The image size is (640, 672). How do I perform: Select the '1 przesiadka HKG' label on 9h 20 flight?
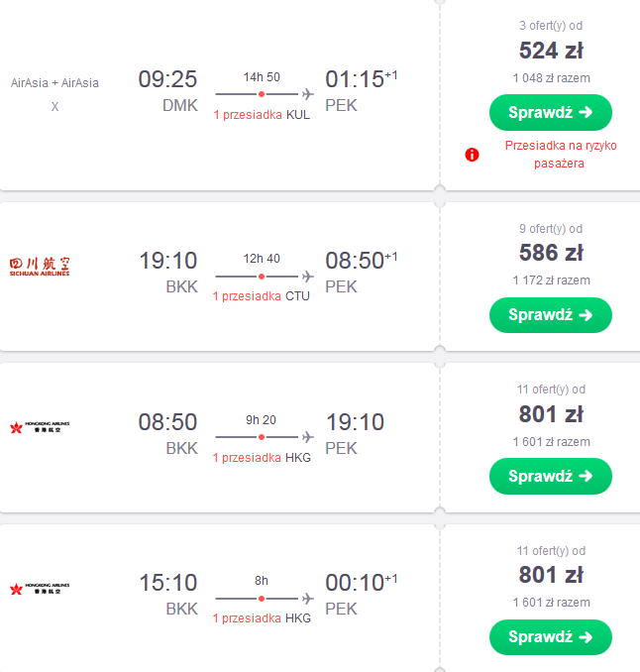[262, 458]
